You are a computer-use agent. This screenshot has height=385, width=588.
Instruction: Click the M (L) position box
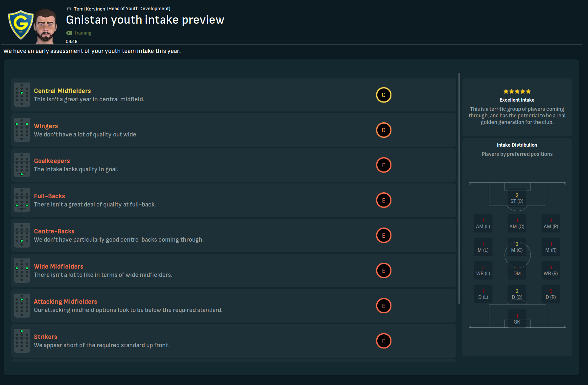pos(483,247)
